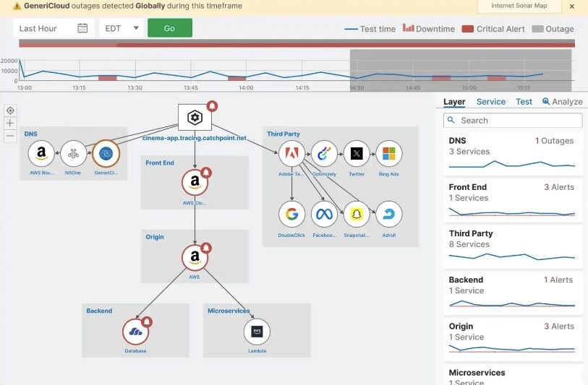588x385 pixels.
Task: Switch to the Service tab
Action: click(491, 102)
